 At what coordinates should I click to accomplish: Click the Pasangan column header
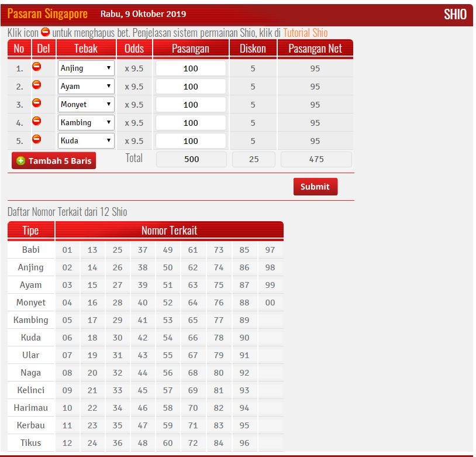[191, 49]
